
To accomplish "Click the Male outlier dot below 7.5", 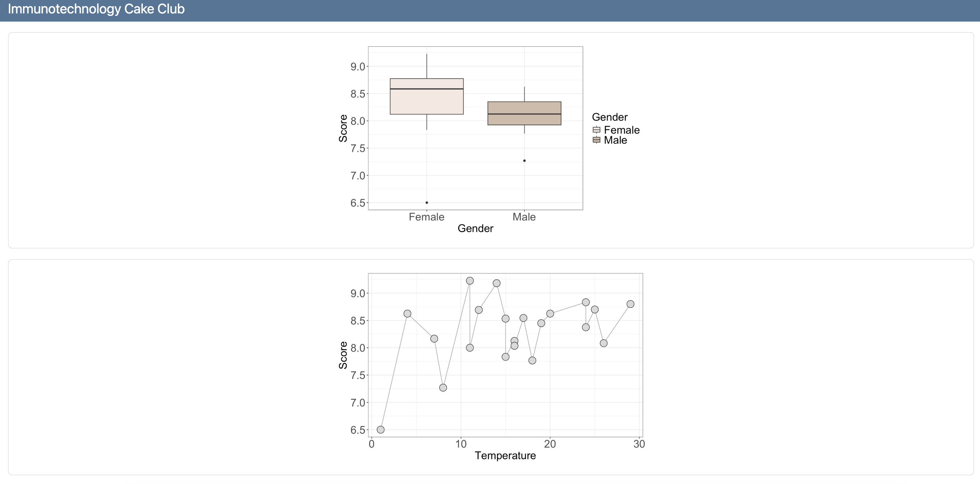I will [x=524, y=161].
